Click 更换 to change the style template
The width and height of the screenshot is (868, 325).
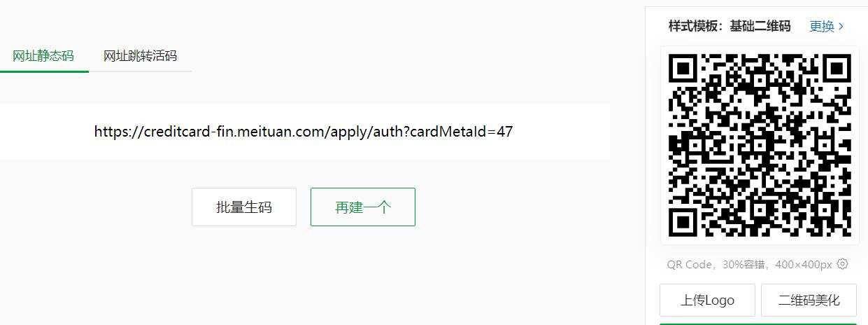click(x=822, y=27)
